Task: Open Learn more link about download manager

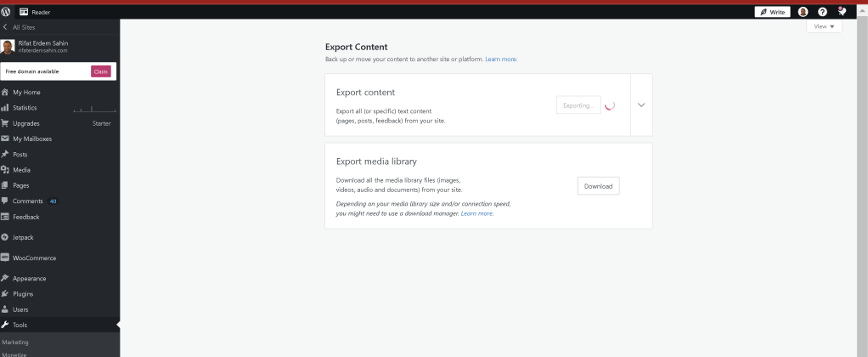Action: click(x=477, y=213)
